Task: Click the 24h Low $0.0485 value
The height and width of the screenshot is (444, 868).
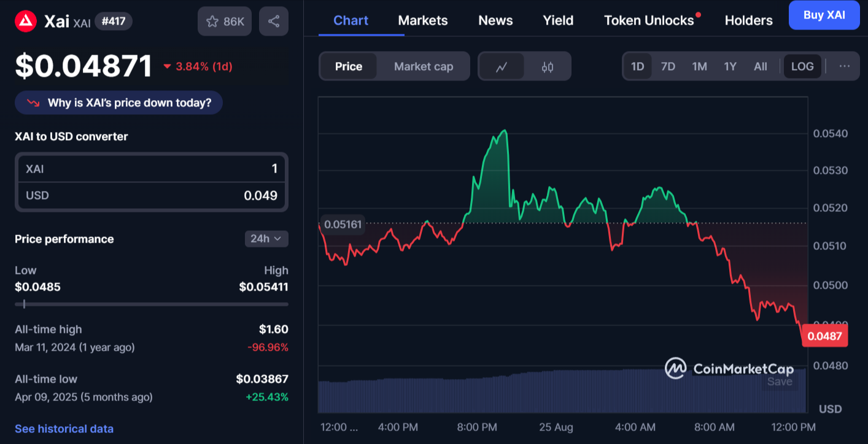Action: pyautogui.click(x=37, y=287)
